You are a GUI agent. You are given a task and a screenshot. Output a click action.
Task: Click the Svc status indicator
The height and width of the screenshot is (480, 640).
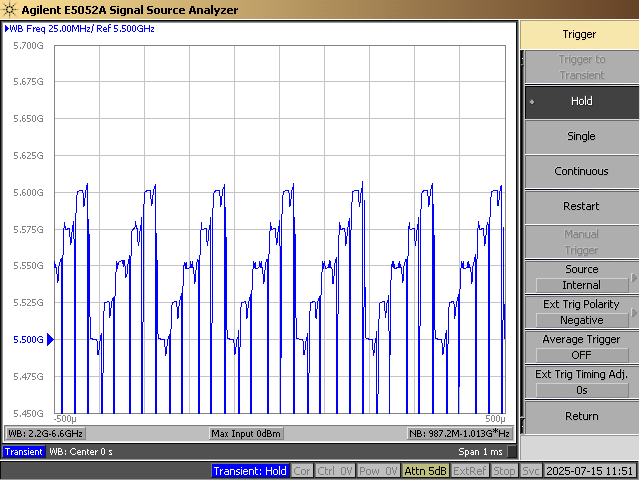click(531, 471)
